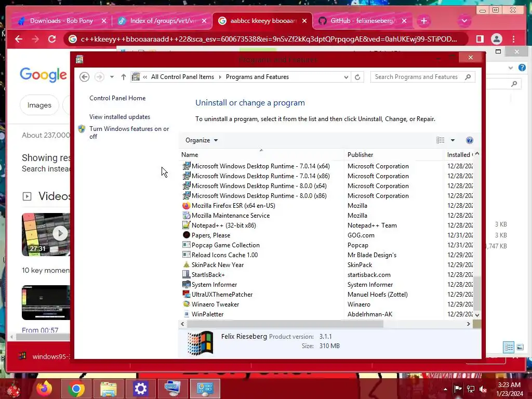The height and width of the screenshot is (399, 532).
Task: Expand the address bar history dropdown
Action: [x=345, y=77]
